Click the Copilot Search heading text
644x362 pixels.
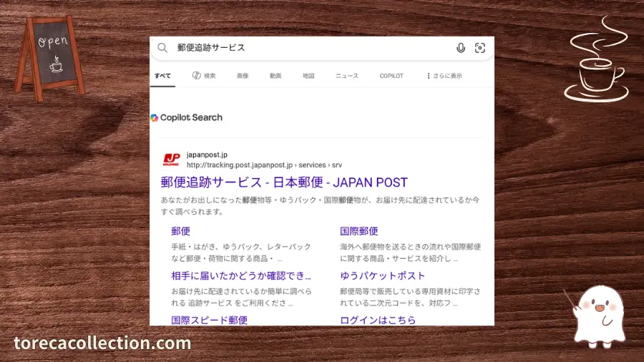point(191,118)
